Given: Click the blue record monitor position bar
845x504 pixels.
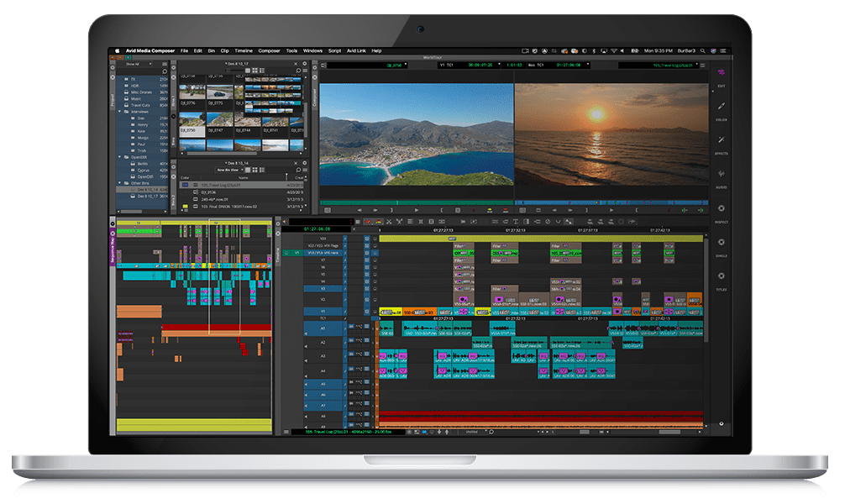Looking at the screenshot, I should (611, 202).
